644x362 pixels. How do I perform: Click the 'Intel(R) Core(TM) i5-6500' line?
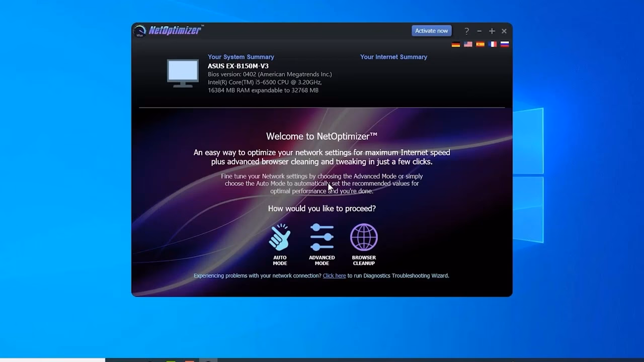tap(265, 82)
